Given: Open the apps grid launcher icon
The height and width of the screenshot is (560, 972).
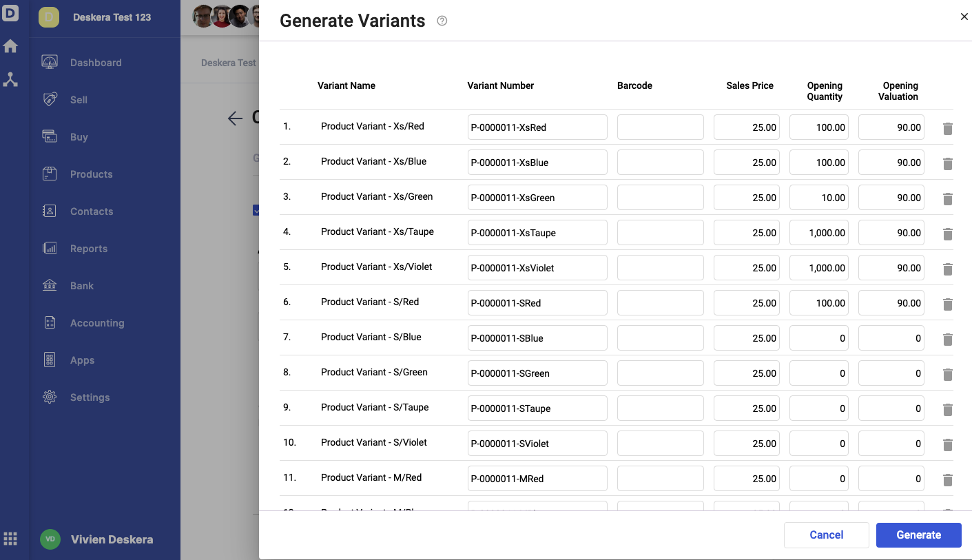Looking at the screenshot, I should [x=10, y=539].
